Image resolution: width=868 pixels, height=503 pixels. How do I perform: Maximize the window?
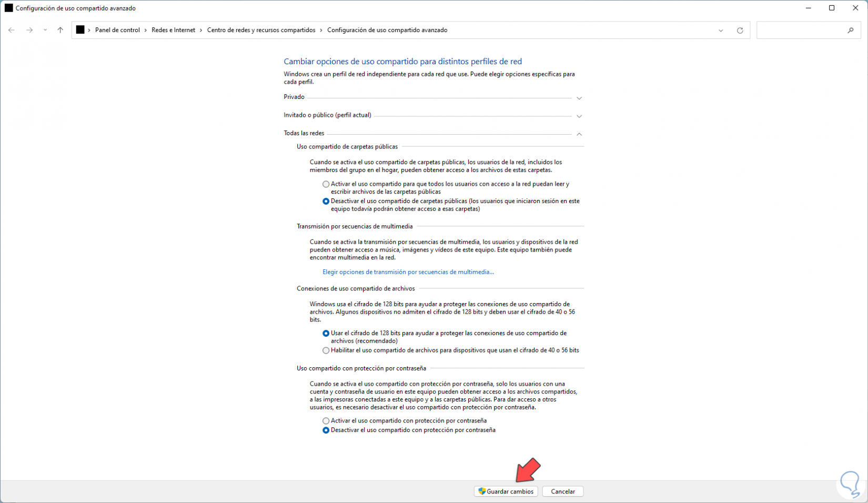tap(832, 8)
